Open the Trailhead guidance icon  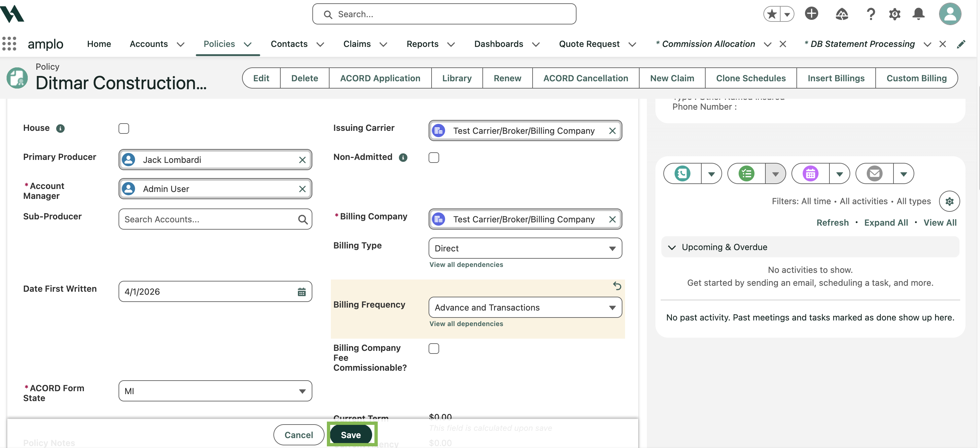(x=842, y=14)
